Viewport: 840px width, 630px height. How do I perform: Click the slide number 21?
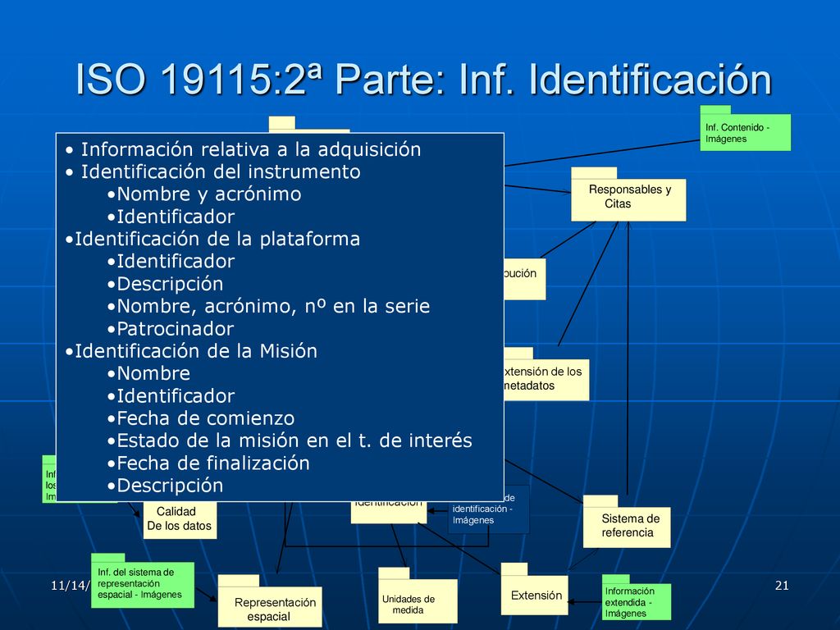pyautogui.click(x=782, y=586)
